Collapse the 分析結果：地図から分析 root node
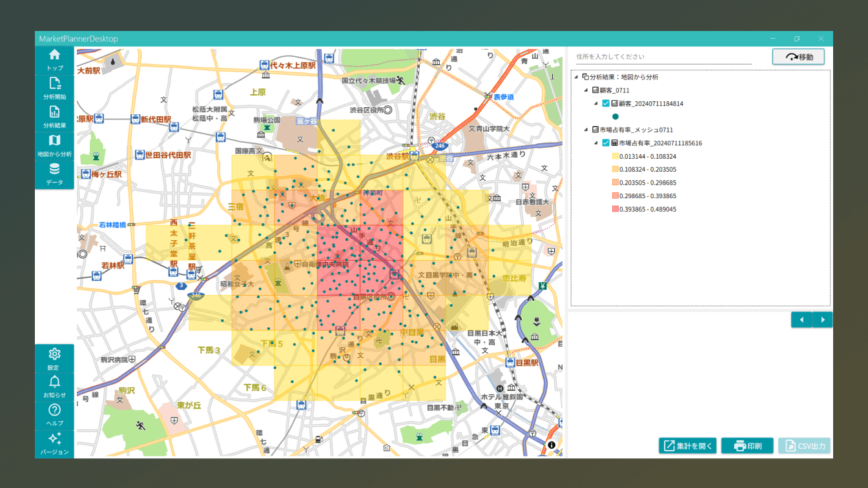This screenshot has height=488, width=868. [x=577, y=77]
